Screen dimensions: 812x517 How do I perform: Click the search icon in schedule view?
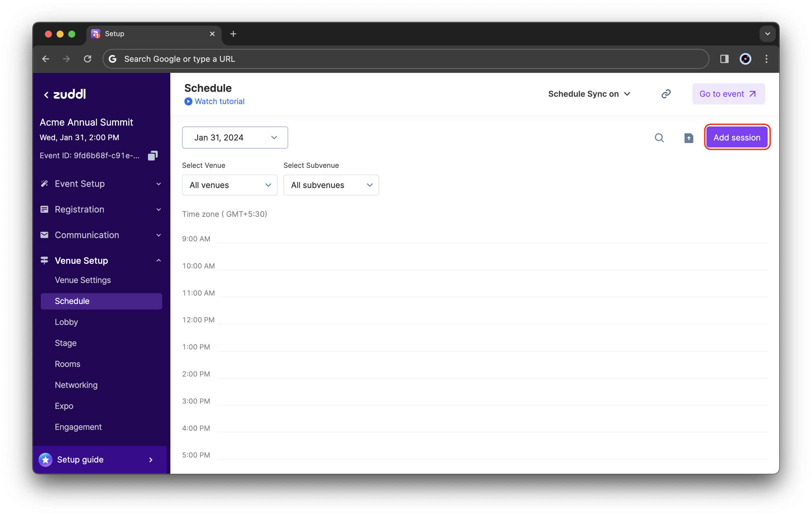pyautogui.click(x=659, y=137)
